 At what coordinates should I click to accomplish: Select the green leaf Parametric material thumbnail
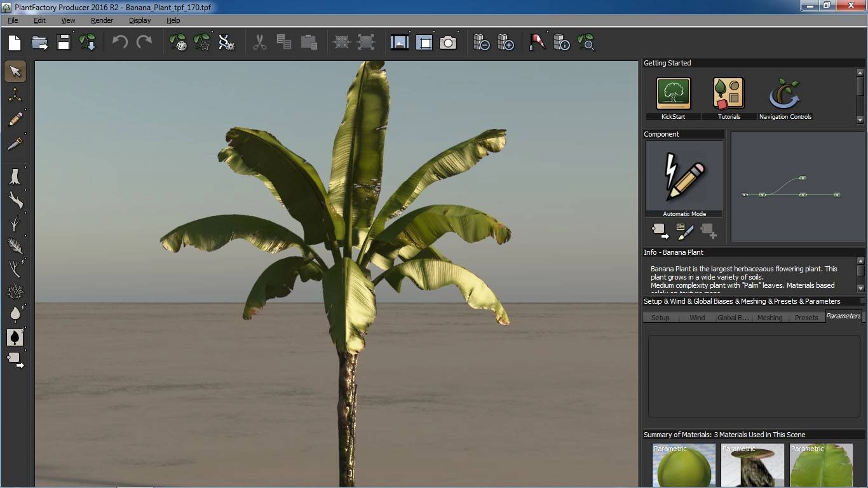[821, 466]
